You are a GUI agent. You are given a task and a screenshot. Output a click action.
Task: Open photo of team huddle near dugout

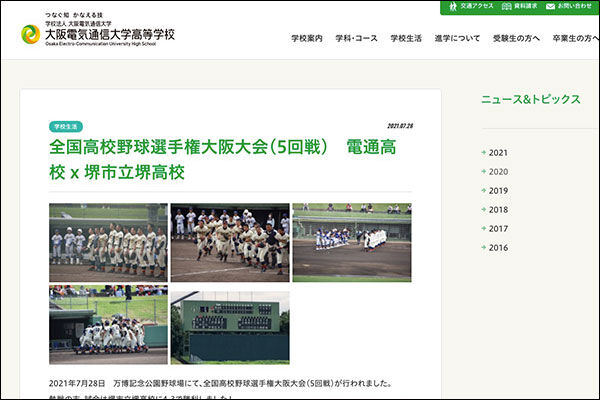pyautogui.click(x=108, y=324)
